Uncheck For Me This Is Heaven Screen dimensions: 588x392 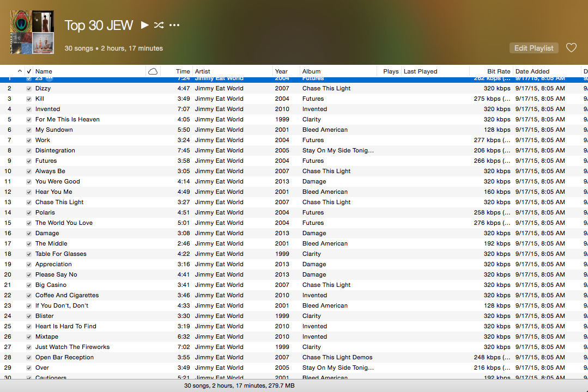(x=29, y=120)
